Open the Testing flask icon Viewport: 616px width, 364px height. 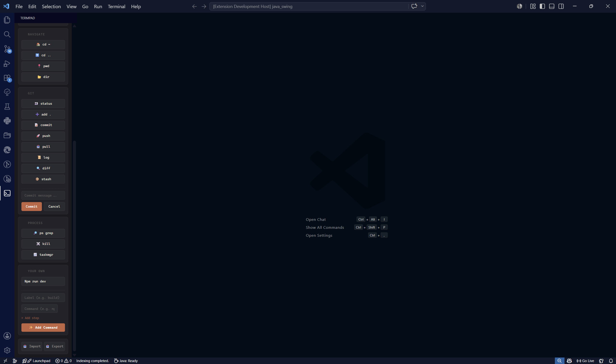coord(7,106)
